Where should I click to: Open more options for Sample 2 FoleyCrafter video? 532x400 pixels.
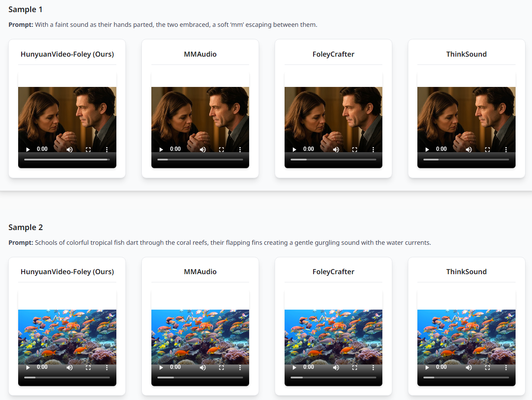coord(373,367)
